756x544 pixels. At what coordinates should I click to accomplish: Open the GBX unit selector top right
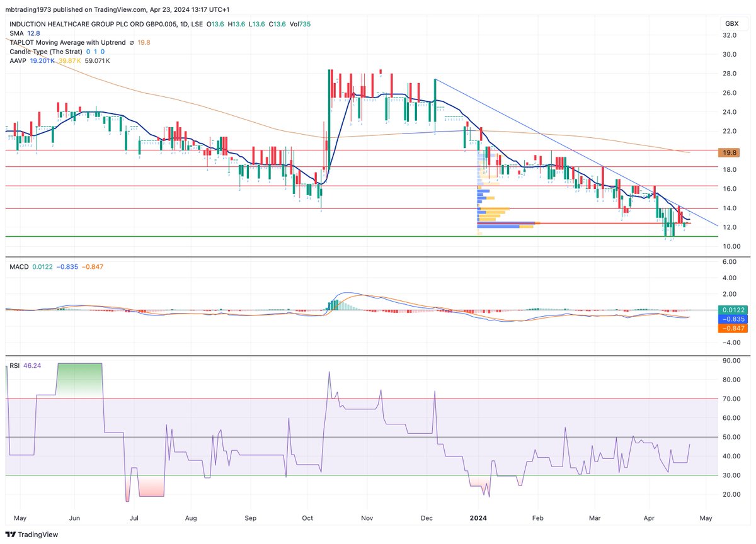pos(733,23)
